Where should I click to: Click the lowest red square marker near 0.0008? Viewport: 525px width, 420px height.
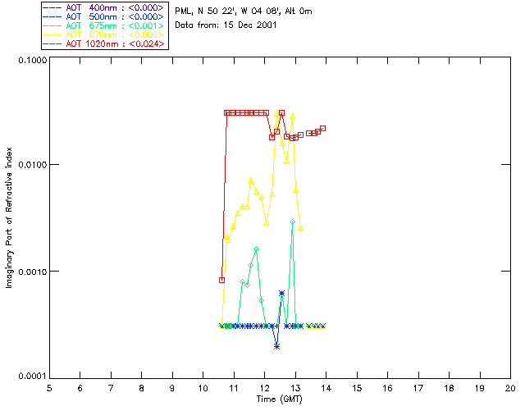point(221,280)
